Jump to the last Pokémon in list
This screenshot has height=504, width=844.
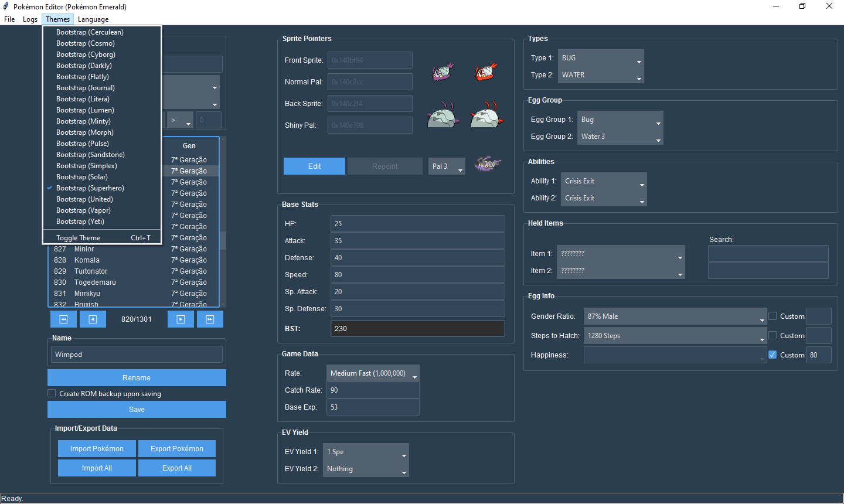[210, 319]
